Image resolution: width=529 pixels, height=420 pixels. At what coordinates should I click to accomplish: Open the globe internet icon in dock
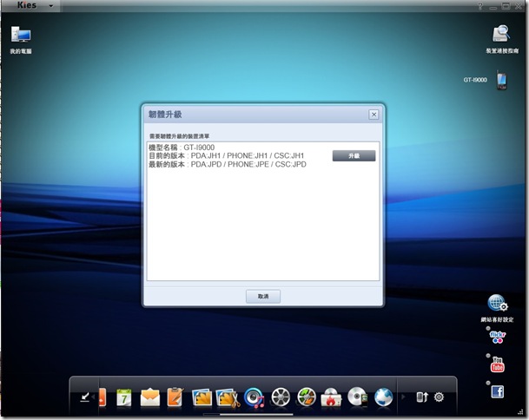tap(384, 397)
